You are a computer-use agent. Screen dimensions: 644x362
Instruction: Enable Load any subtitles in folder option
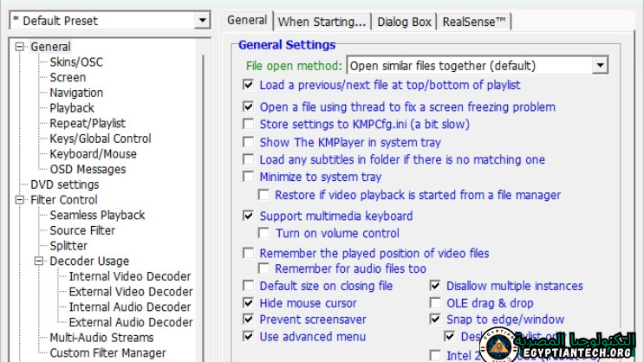248,159
